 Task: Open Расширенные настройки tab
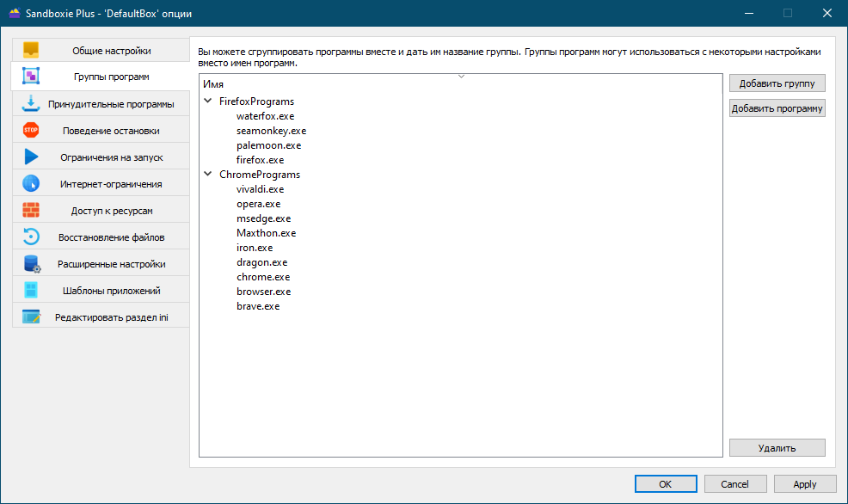coord(101,263)
